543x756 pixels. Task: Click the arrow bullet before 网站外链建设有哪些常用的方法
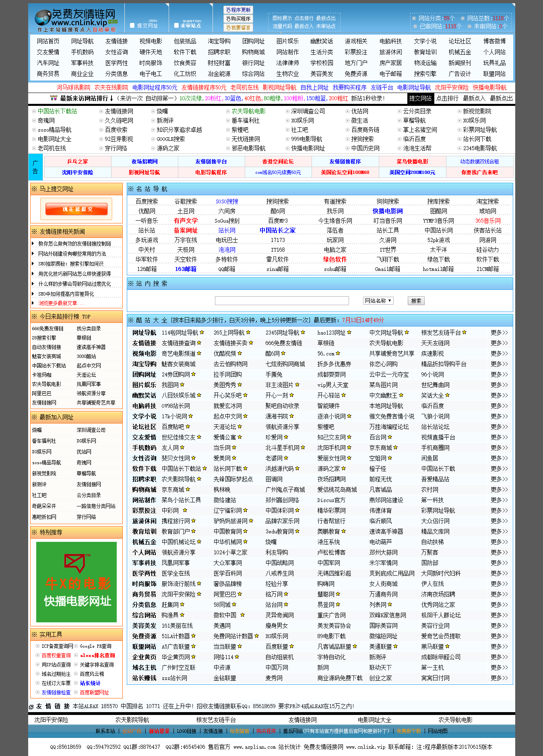[33, 254]
